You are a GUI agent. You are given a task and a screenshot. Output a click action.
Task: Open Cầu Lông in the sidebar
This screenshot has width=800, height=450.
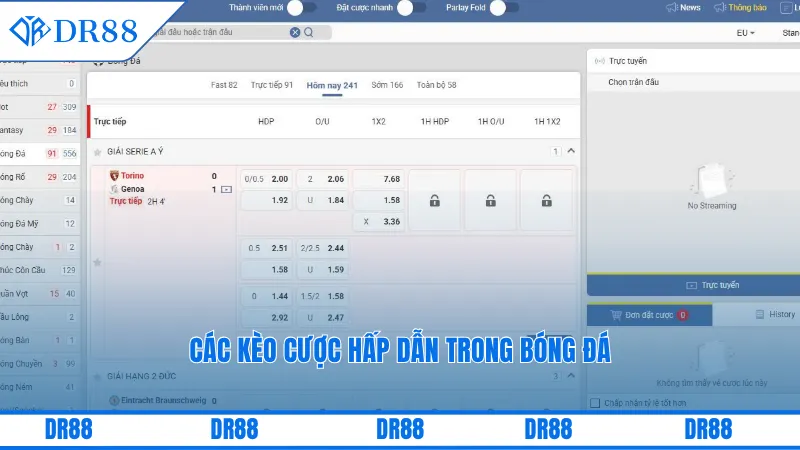point(39,317)
